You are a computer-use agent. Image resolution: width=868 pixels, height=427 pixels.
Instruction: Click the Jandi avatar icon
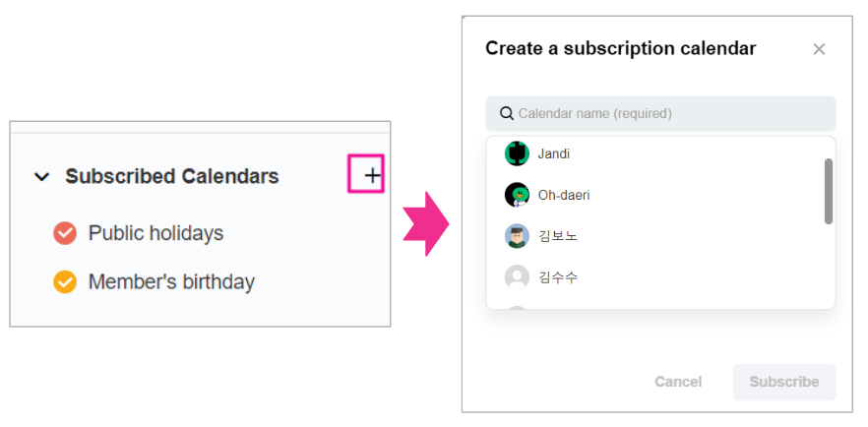click(x=517, y=153)
